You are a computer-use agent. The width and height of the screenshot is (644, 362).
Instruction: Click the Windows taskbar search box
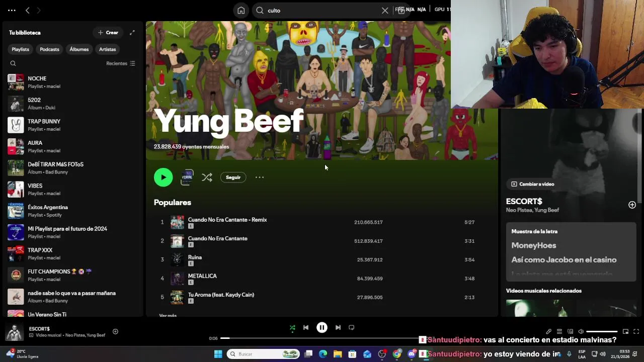(263, 354)
